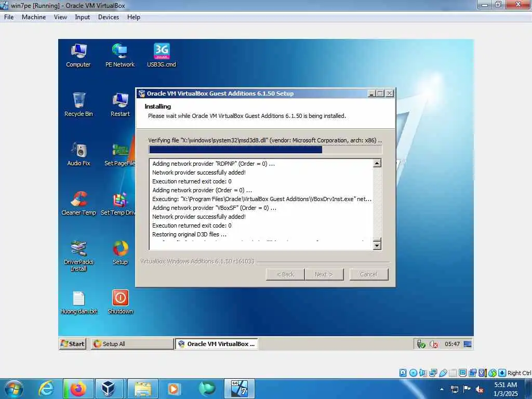Open the Input menu
This screenshot has width=532, height=399.
(x=83, y=17)
